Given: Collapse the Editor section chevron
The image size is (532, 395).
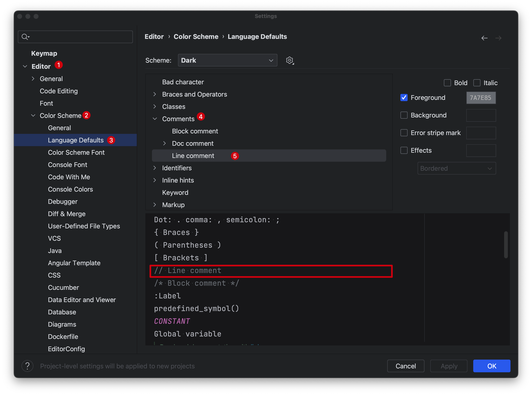Looking at the screenshot, I should coord(25,66).
